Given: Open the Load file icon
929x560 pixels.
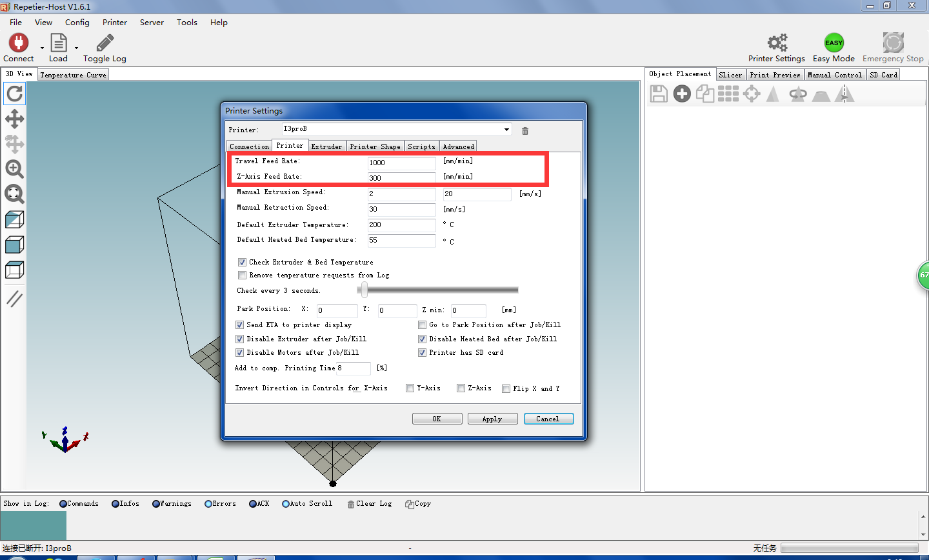Looking at the screenshot, I should [58, 43].
